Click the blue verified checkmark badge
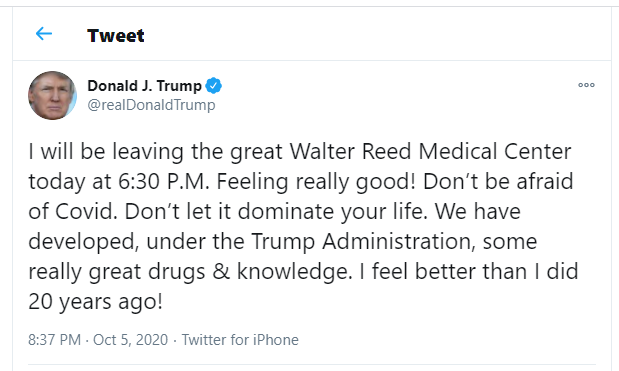Screen dimensions: 619x371 pyautogui.click(x=214, y=86)
